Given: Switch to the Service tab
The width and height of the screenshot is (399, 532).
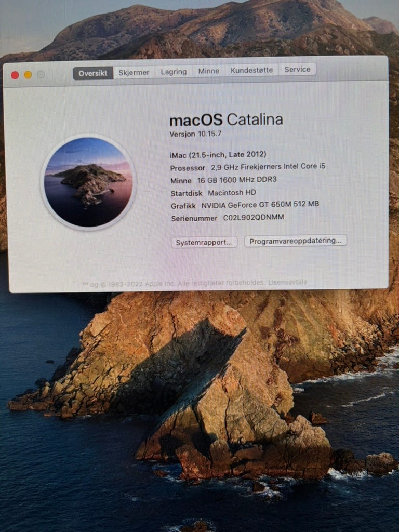Looking at the screenshot, I should tap(297, 69).
